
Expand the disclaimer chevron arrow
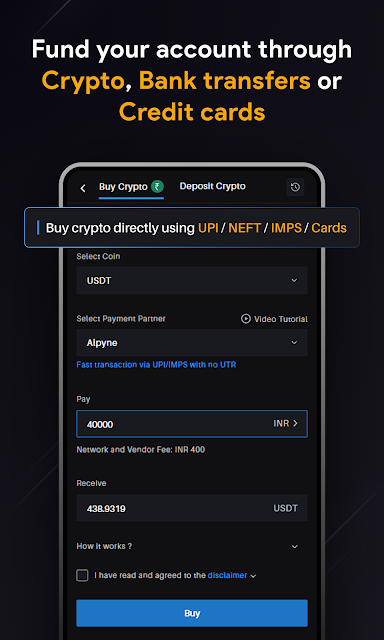(253, 576)
